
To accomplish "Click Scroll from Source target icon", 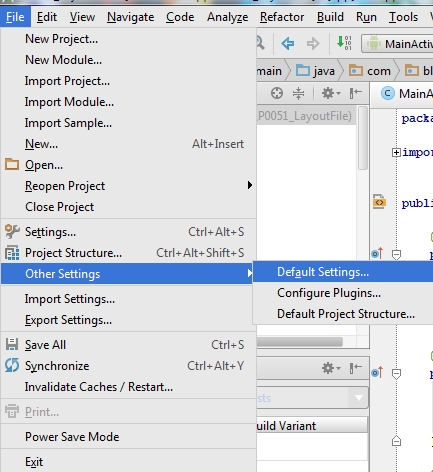I will (277, 93).
